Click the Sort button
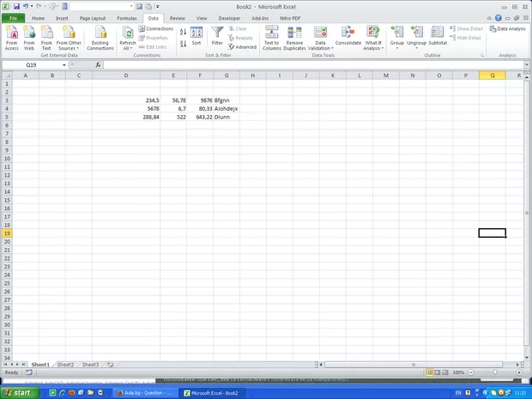The width and height of the screenshot is (532, 399). 196,36
